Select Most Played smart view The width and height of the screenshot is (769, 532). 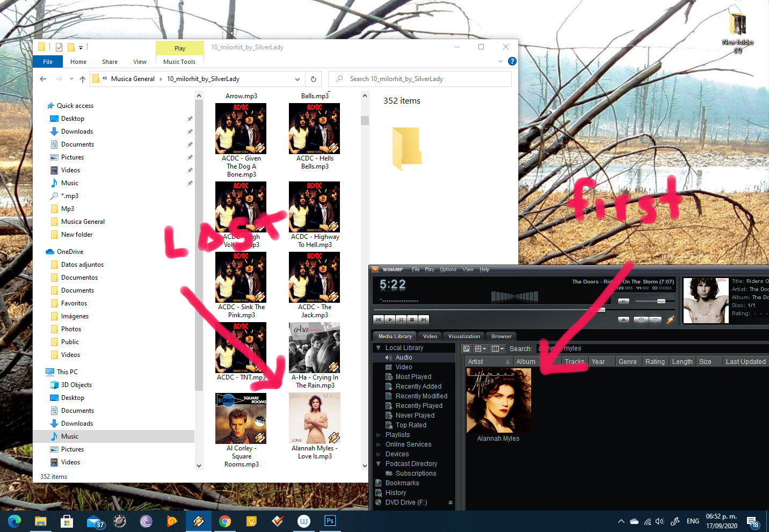point(413,376)
